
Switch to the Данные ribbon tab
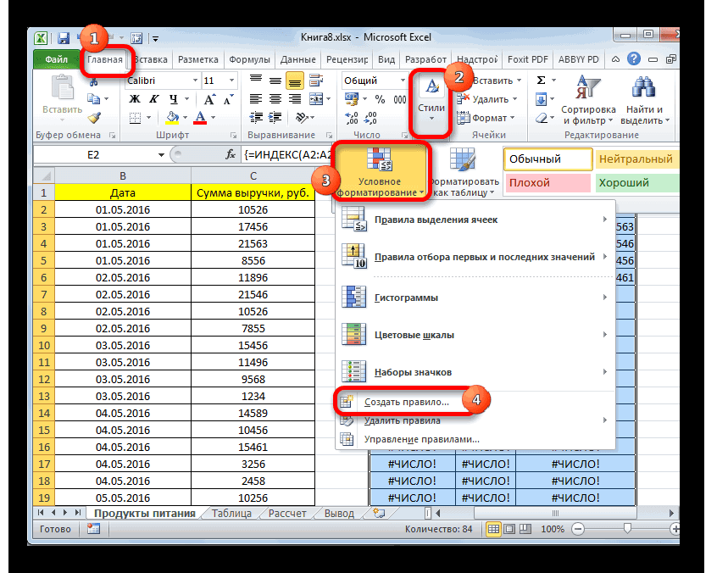tap(297, 59)
